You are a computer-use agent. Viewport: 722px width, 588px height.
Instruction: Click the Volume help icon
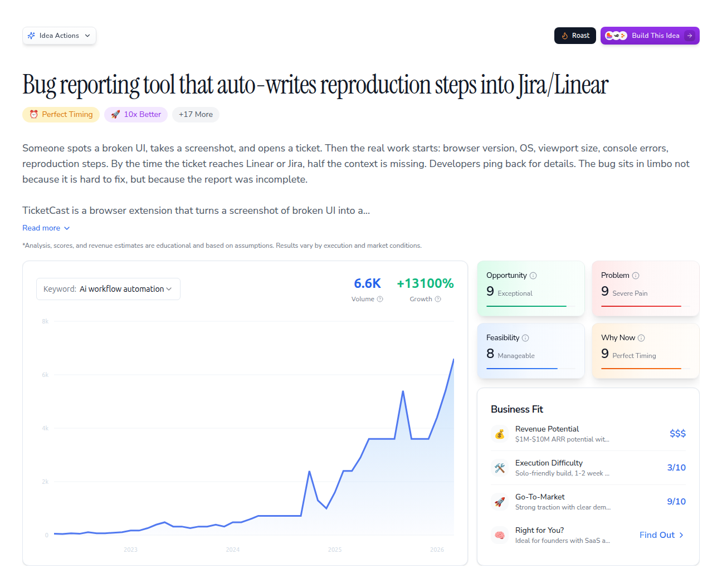click(x=380, y=299)
